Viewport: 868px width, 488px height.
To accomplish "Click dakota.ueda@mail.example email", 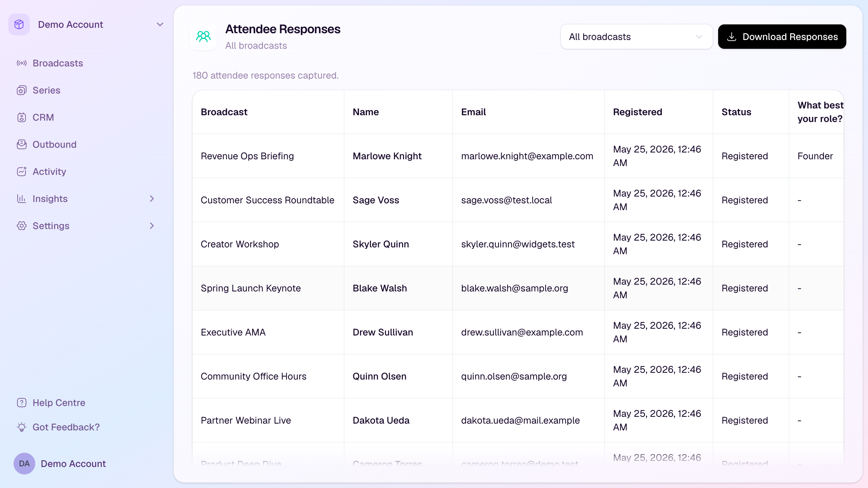I will coord(520,420).
